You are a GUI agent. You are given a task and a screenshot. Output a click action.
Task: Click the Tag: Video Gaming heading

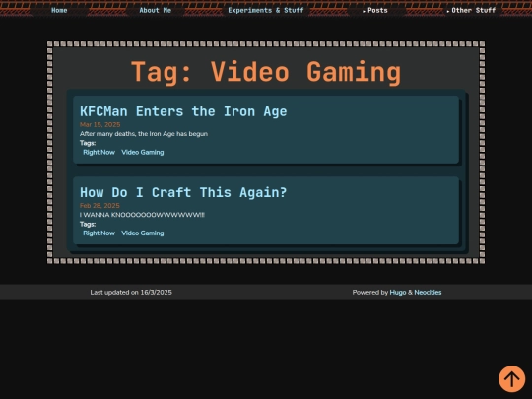(266, 72)
